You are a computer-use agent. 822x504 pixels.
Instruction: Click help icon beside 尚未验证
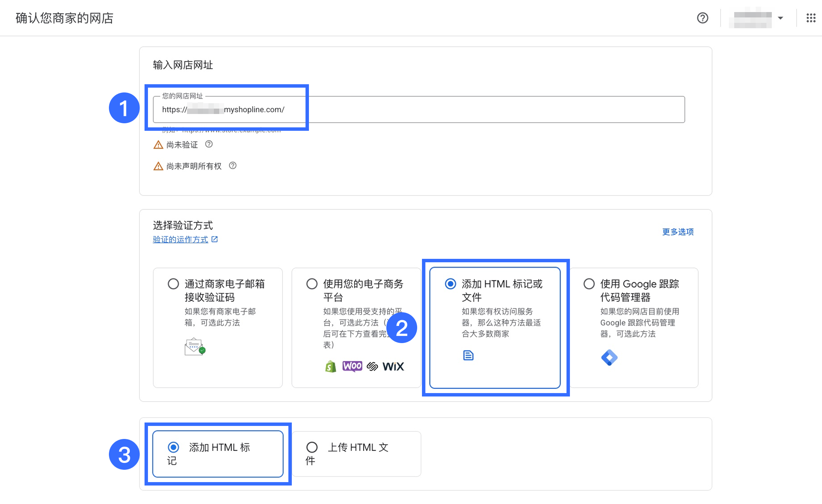click(x=209, y=144)
